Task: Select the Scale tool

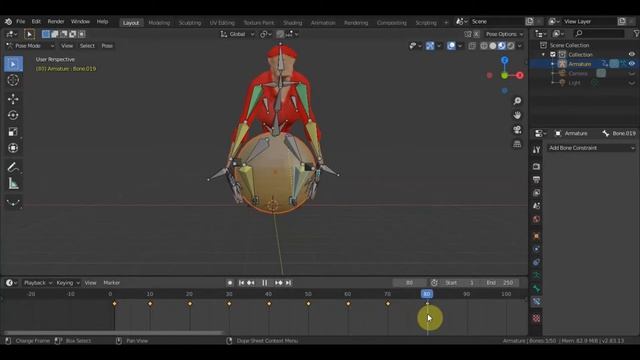Action: click(13, 132)
